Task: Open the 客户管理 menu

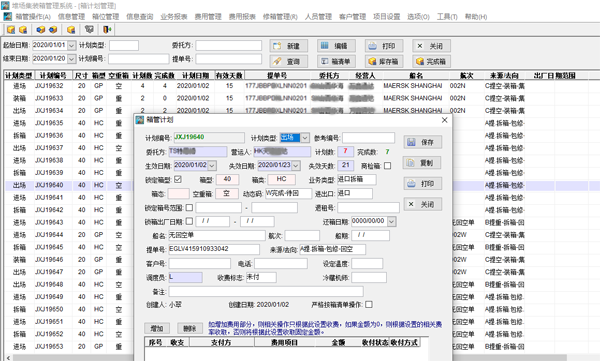Action: tap(352, 16)
